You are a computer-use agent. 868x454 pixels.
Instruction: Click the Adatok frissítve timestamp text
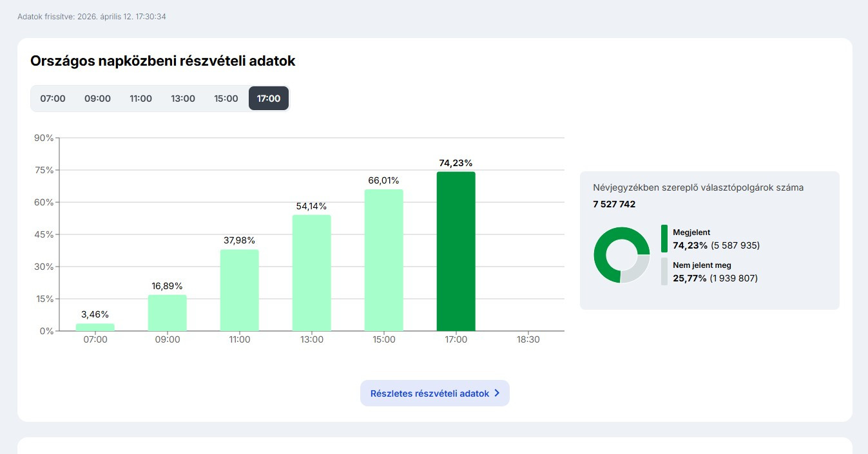click(92, 16)
